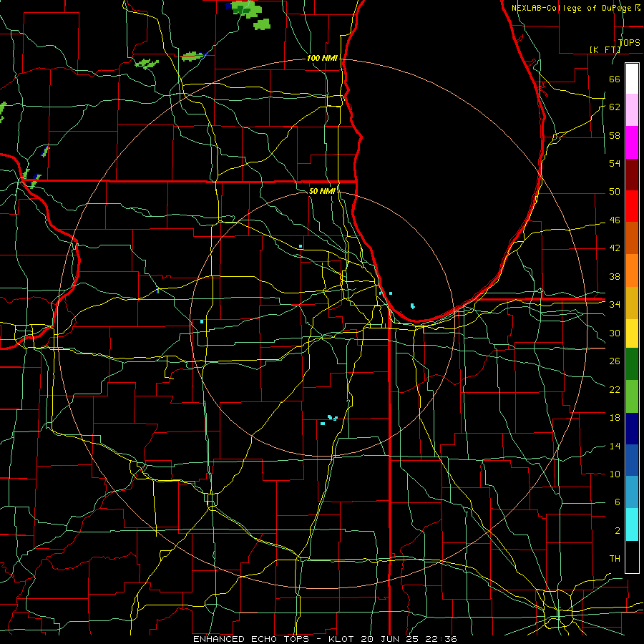Click the '30' legend value
The height and width of the screenshot is (644, 644).
615,333
